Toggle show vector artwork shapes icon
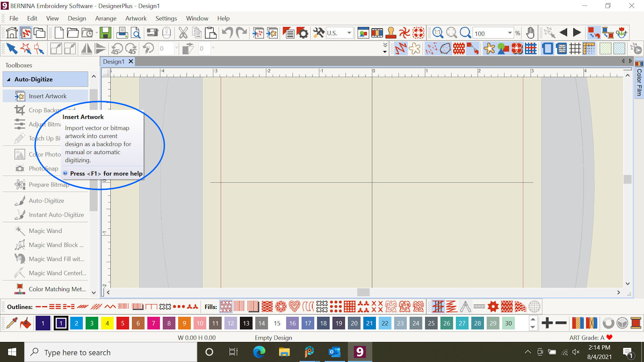This screenshot has height=362, width=644. [503, 49]
